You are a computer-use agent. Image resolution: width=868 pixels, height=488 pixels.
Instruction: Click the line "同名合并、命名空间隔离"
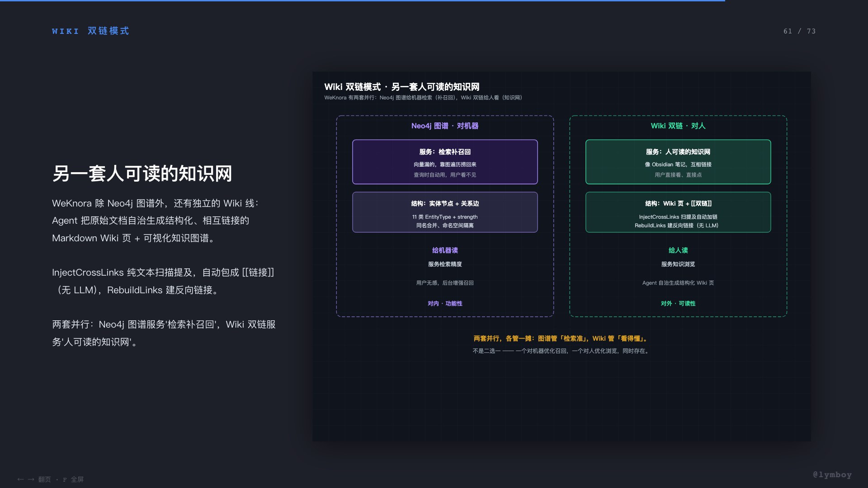[x=445, y=225]
